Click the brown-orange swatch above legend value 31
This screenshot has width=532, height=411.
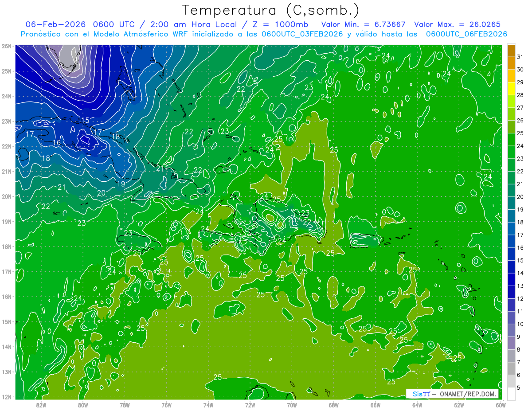(511, 51)
